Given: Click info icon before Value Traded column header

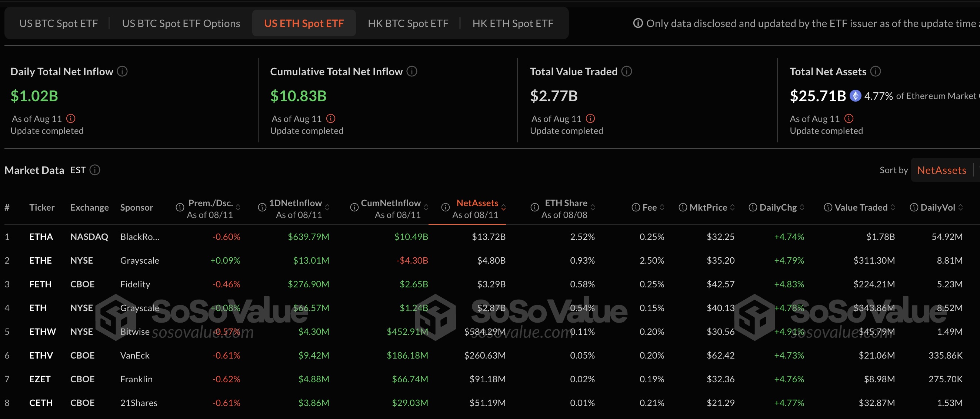Looking at the screenshot, I should (828, 207).
